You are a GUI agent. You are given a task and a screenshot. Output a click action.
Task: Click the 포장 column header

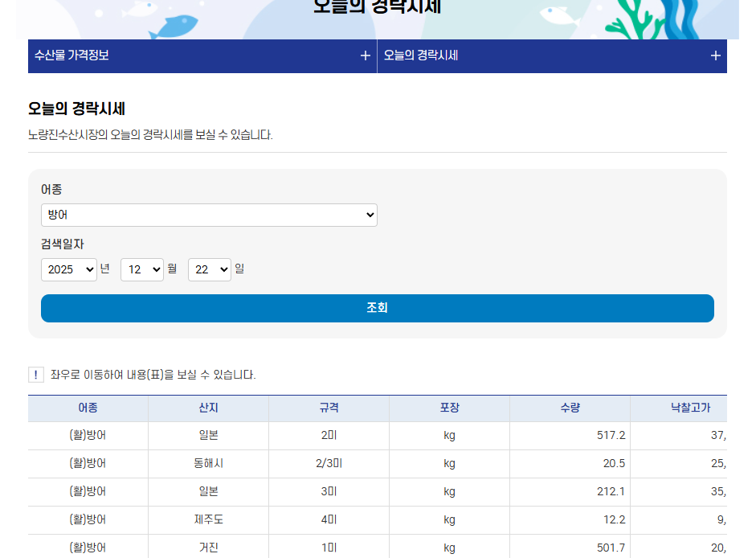(x=449, y=408)
